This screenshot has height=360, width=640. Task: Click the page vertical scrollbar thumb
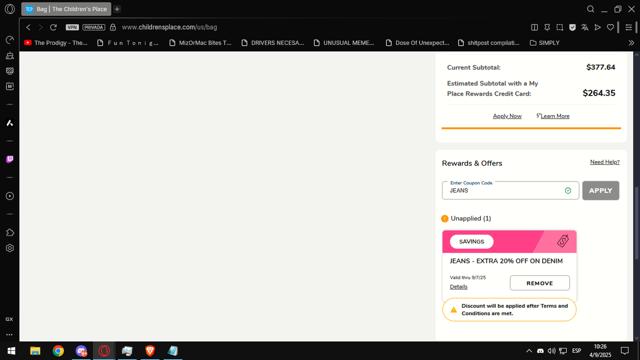[x=636, y=222]
